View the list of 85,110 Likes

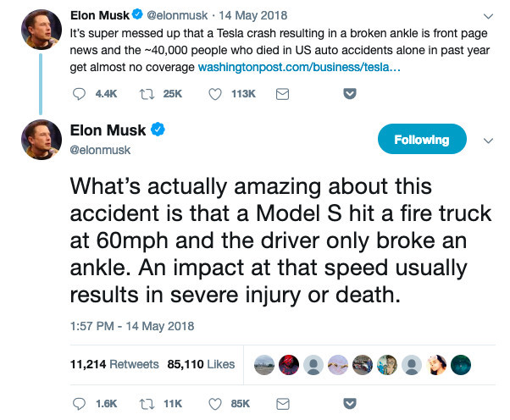coord(201,364)
